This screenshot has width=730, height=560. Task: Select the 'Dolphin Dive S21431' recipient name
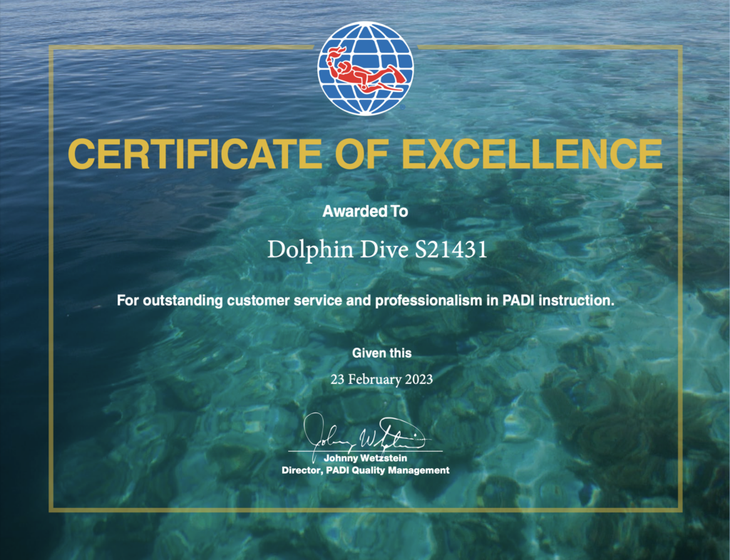[x=377, y=249]
